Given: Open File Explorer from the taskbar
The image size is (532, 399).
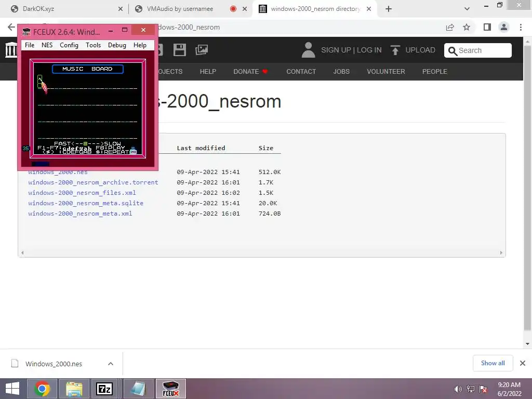Looking at the screenshot, I should (x=74, y=389).
